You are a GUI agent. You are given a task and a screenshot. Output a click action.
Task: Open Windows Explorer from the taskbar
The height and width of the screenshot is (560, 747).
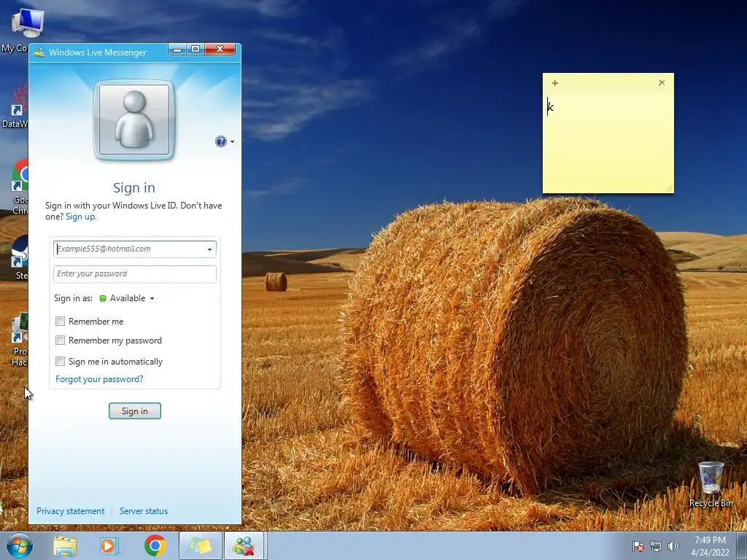(65, 545)
